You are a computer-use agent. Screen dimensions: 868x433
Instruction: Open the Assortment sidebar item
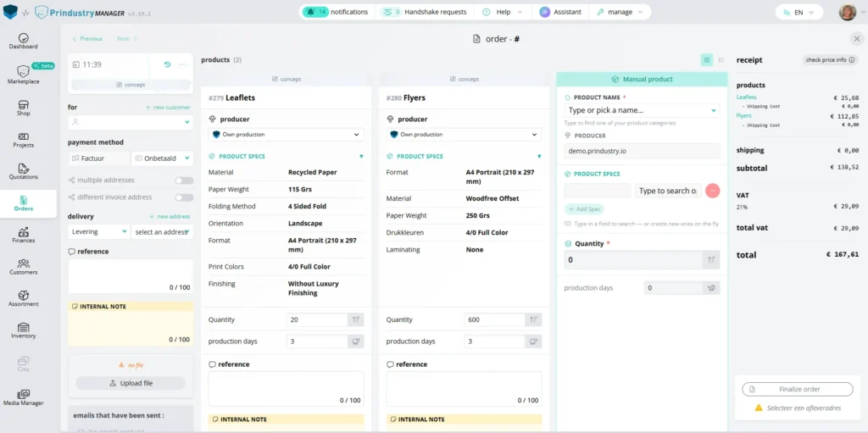(23, 299)
